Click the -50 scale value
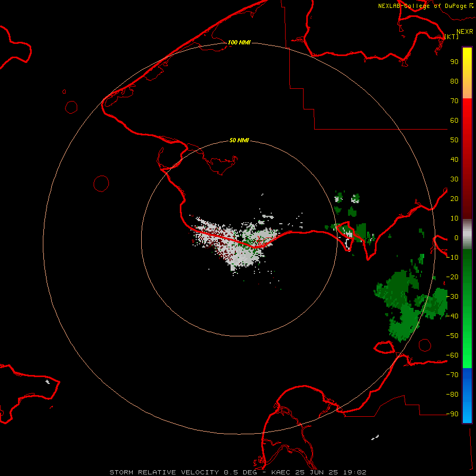 point(452,336)
